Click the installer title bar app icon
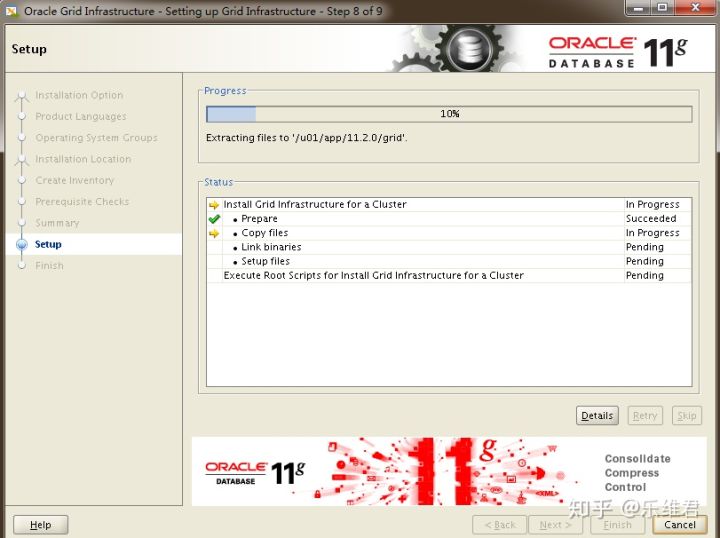Screen dimensions: 720x538 (x=12, y=11)
